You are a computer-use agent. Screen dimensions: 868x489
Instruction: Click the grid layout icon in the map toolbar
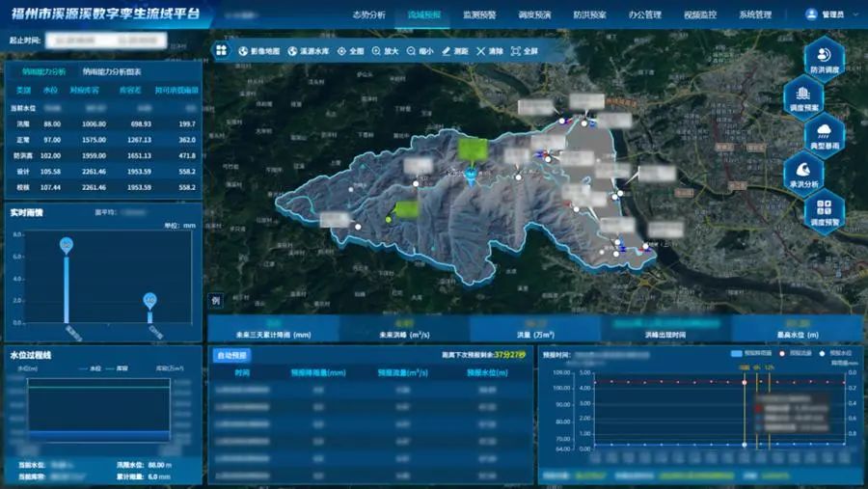click(221, 50)
